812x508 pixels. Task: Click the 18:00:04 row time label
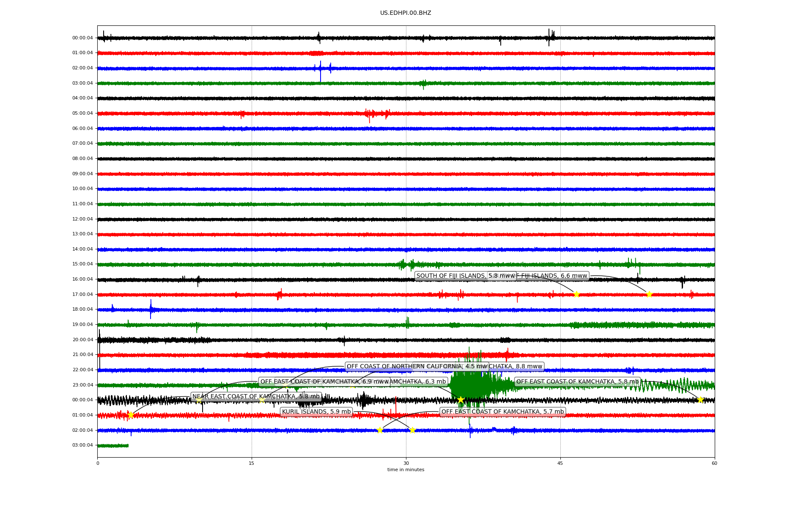tap(82, 309)
